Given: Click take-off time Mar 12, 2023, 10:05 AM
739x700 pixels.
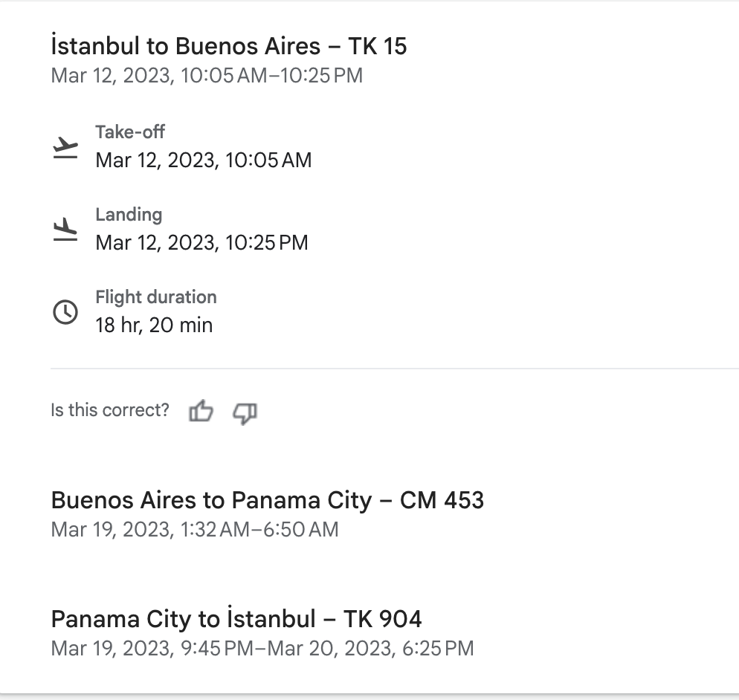Looking at the screenshot, I should click(x=204, y=161).
